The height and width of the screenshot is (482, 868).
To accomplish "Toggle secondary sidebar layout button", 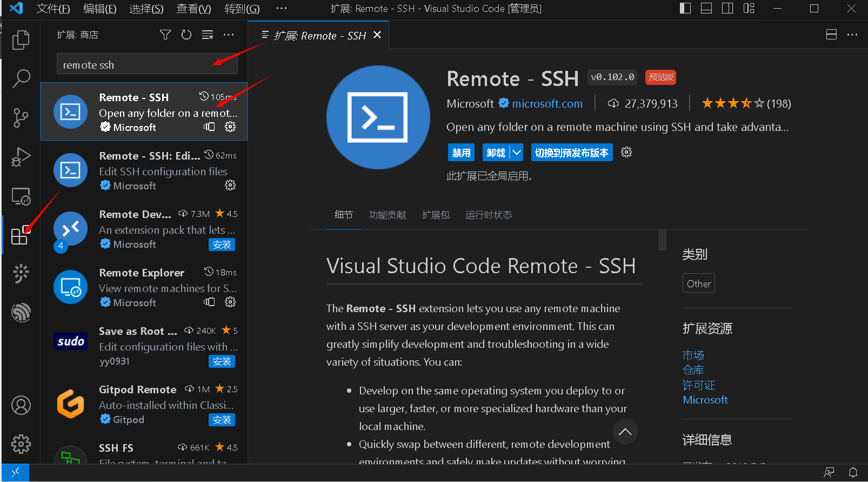I will click(727, 8).
